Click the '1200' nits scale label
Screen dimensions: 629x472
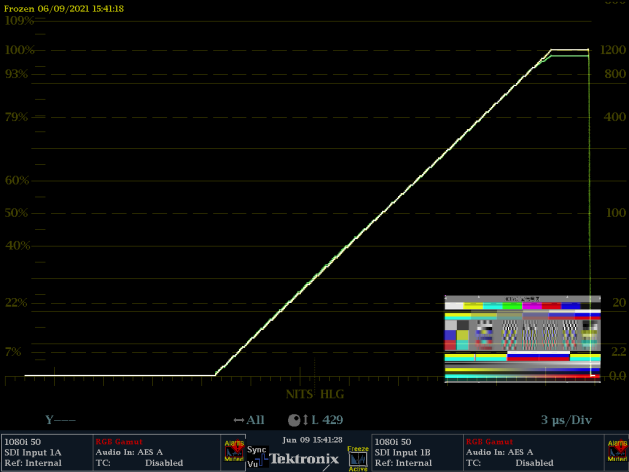click(x=613, y=50)
